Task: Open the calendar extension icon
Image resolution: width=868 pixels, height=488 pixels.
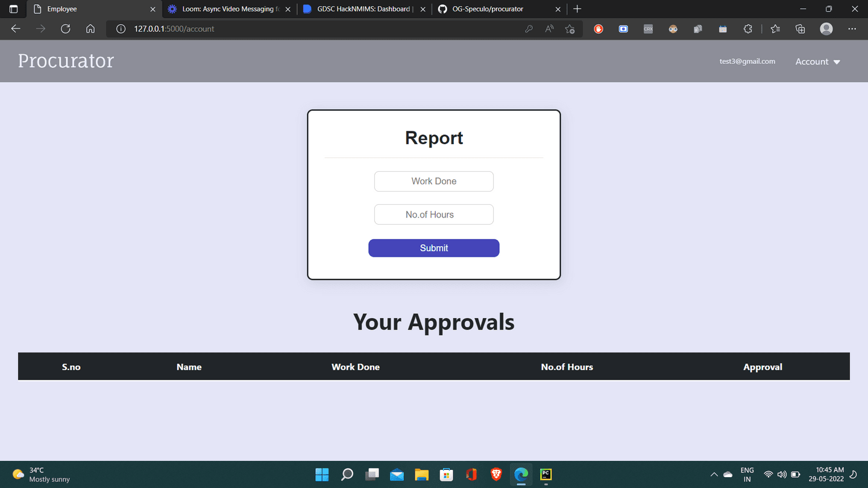Action: click(x=723, y=29)
